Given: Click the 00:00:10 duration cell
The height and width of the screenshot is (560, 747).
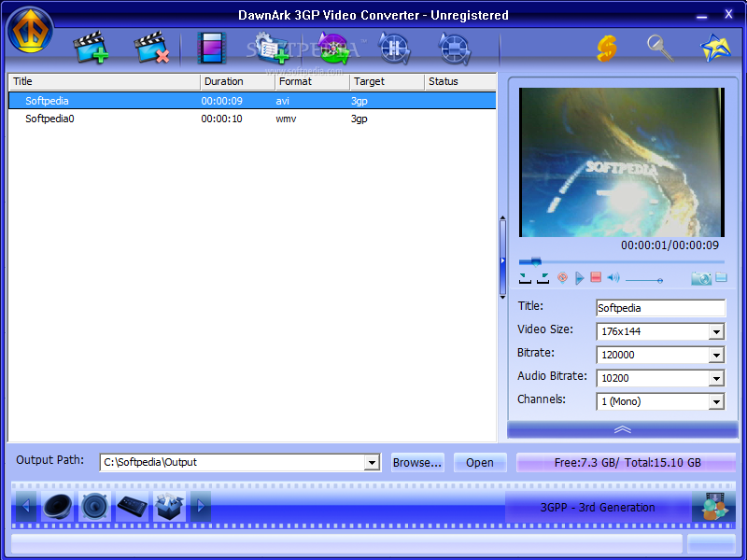Looking at the screenshot, I should click(221, 119).
